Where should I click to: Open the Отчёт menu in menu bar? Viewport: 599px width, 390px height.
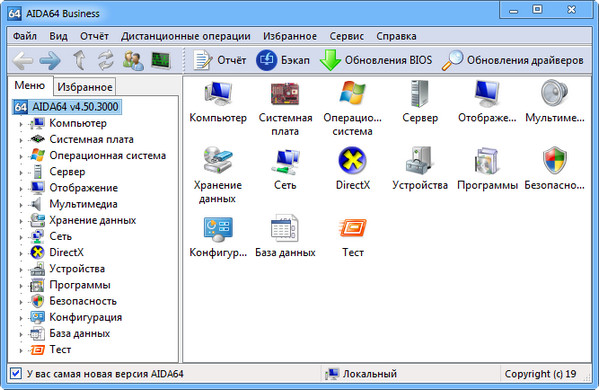click(94, 36)
